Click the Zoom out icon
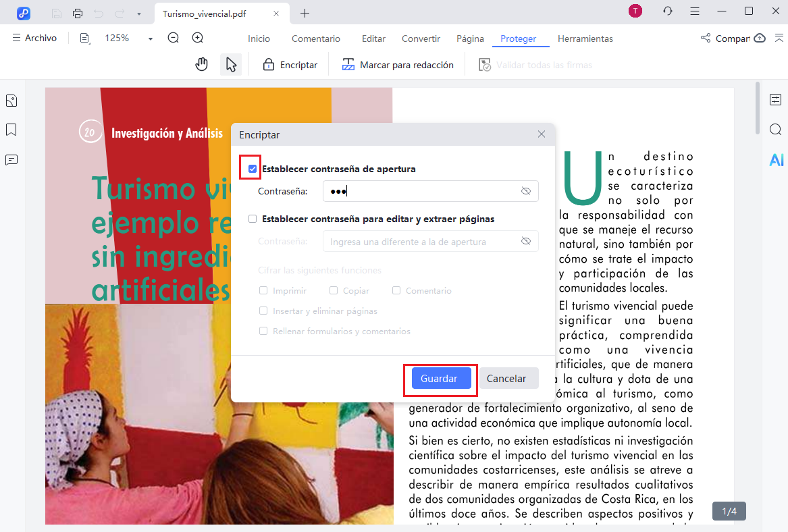 173,38
